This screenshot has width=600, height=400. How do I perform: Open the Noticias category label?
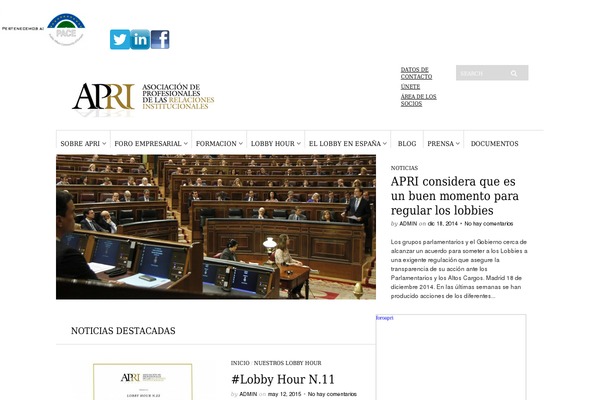point(404,168)
